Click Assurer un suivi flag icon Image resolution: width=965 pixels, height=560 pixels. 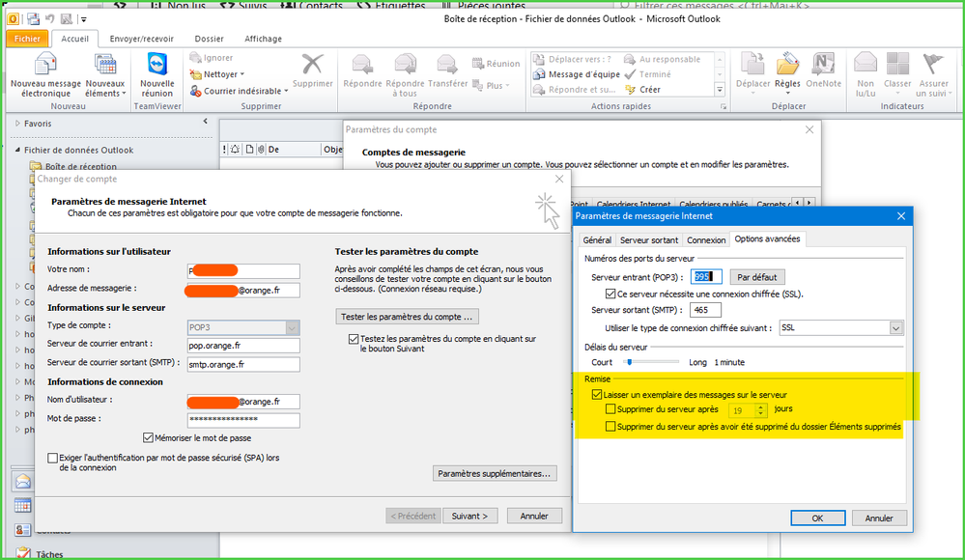[933, 65]
